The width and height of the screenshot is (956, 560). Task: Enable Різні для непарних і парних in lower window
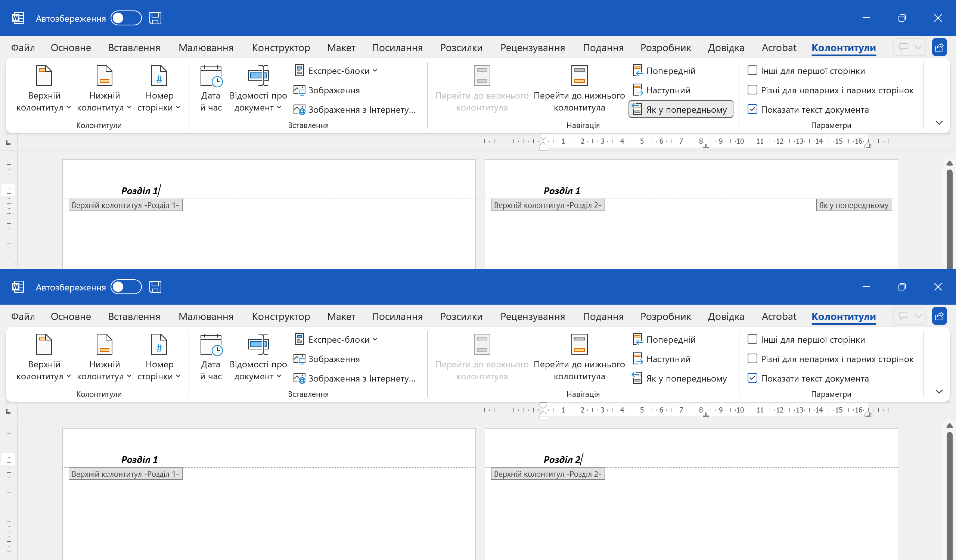coord(752,359)
